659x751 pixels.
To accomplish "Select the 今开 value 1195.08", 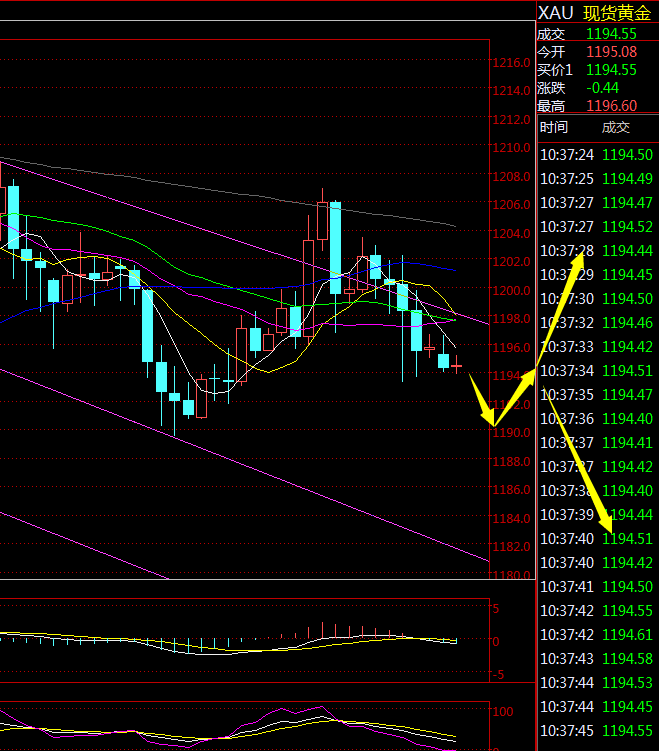I will click(x=610, y=52).
